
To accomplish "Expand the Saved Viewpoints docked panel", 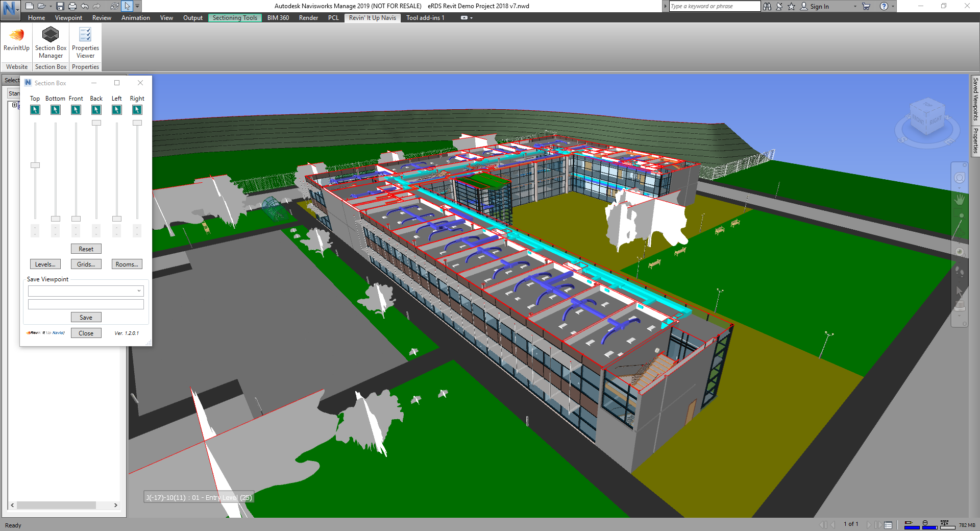I will pyautogui.click(x=975, y=99).
